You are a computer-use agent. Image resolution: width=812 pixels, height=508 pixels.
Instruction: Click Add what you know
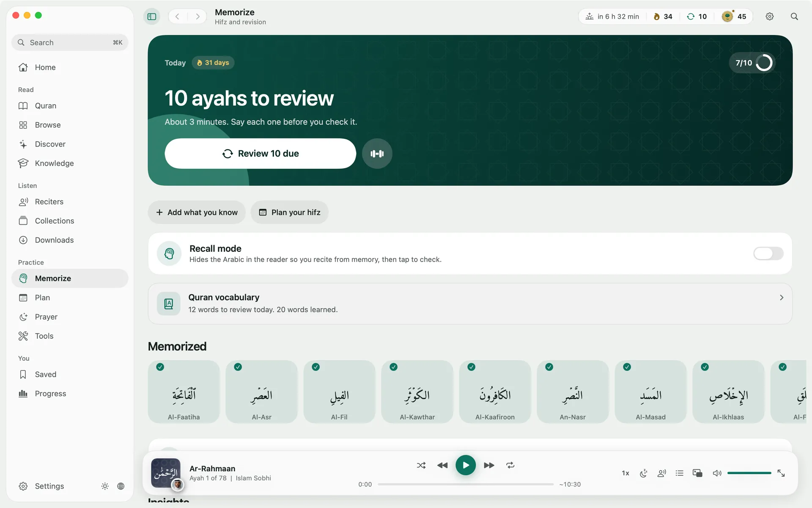[197, 213]
